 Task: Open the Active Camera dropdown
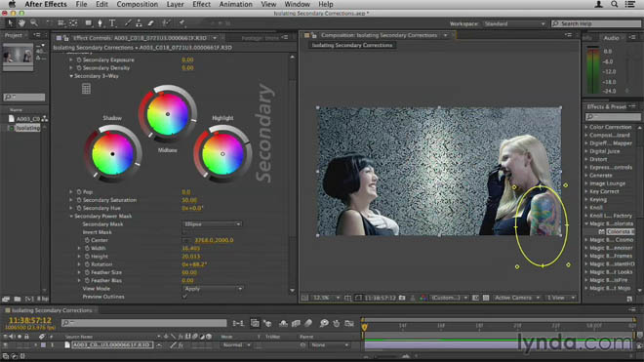[517, 298]
